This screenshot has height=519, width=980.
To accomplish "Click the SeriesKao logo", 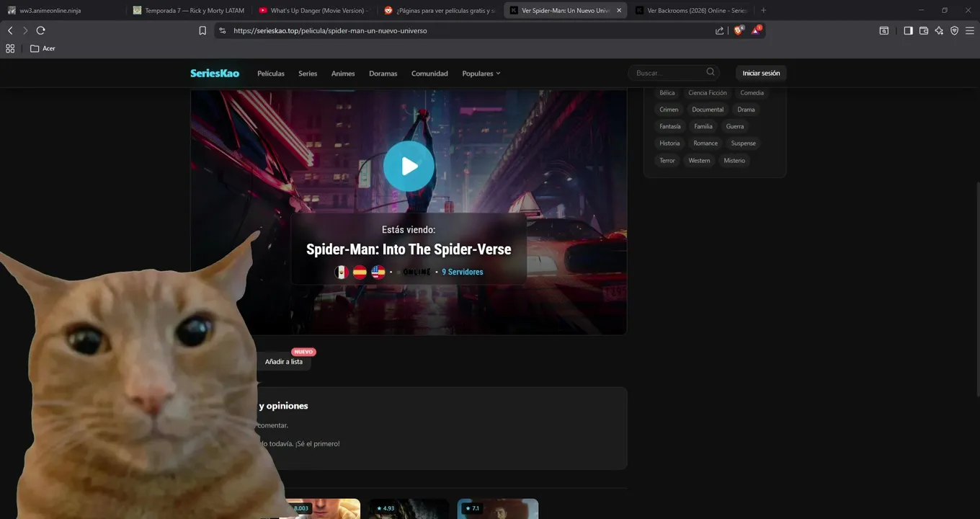I will pyautogui.click(x=215, y=73).
